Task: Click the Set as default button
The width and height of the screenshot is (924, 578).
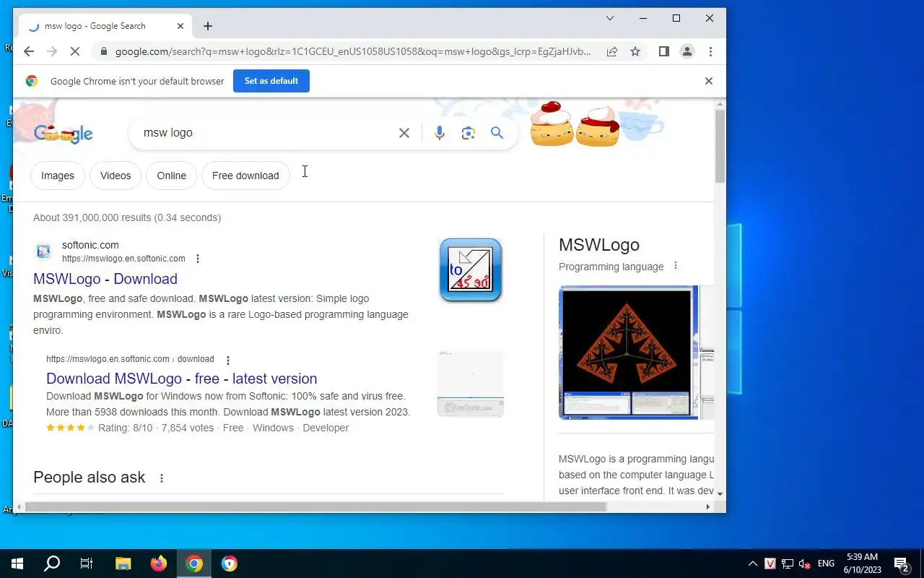Action: point(271,81)
